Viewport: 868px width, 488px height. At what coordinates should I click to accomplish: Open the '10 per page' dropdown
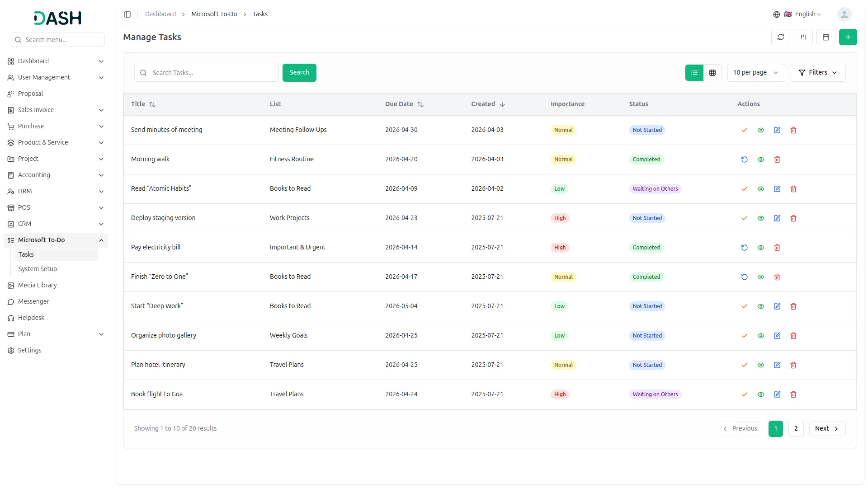pos(755,73)
